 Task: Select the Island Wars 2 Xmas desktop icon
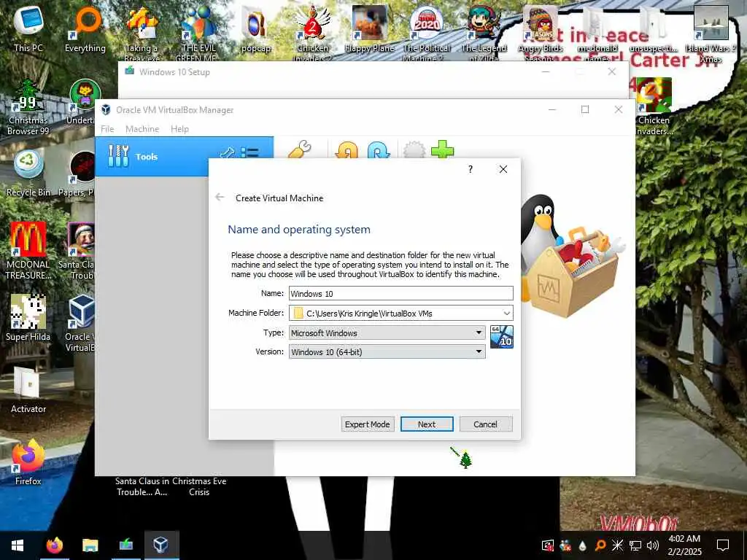click(711, 34)
